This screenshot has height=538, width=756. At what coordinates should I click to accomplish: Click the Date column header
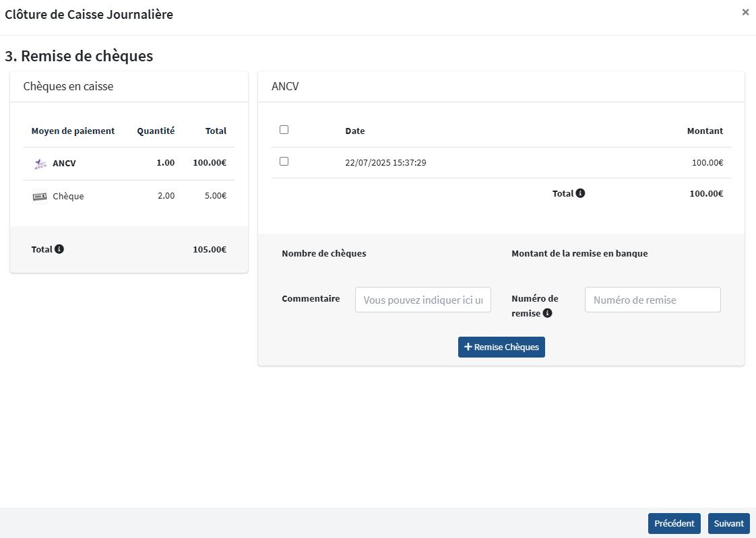pos(355,131)
